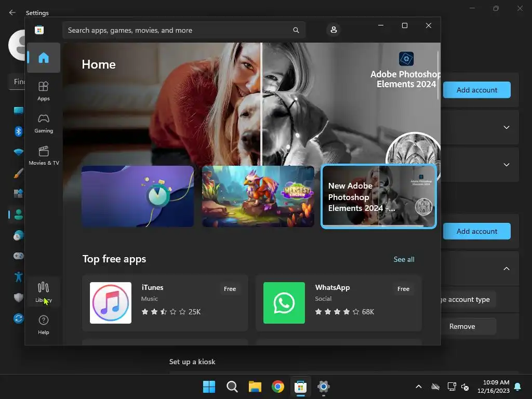This screenshot has width=532, height=399.
Task: Click the search magnifier in Store
Action: tap(296, 30)
